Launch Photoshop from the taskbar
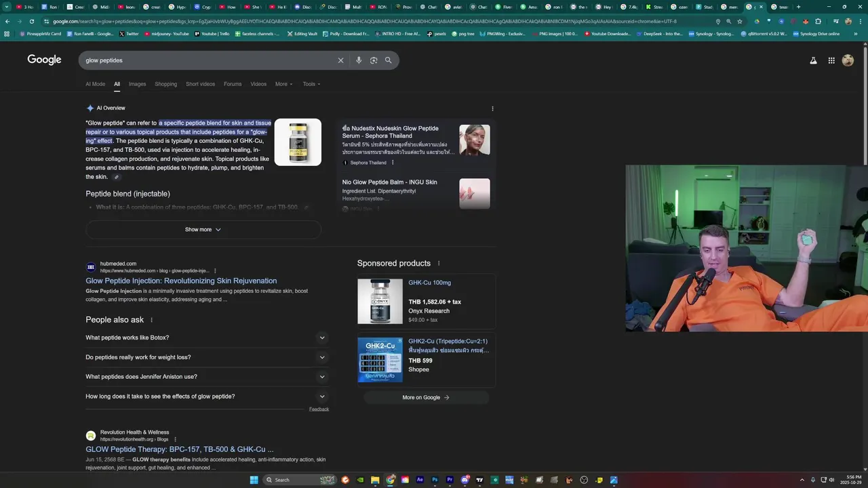 click(x=435, y=480)
